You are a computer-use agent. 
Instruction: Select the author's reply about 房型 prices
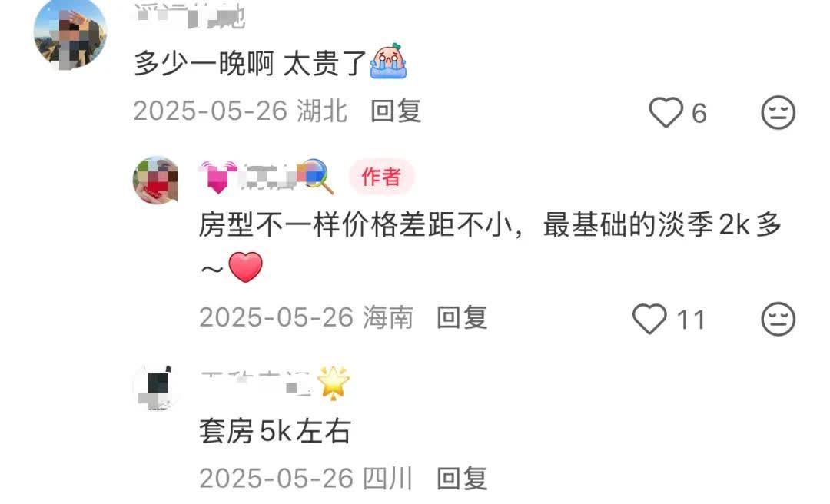click(x=490, y=246)
